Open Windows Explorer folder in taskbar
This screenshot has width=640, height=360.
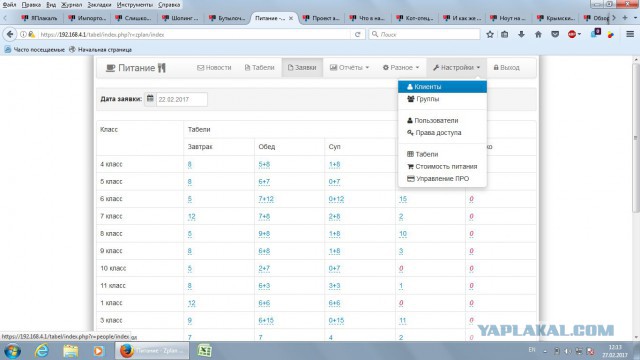coord(71,351)
